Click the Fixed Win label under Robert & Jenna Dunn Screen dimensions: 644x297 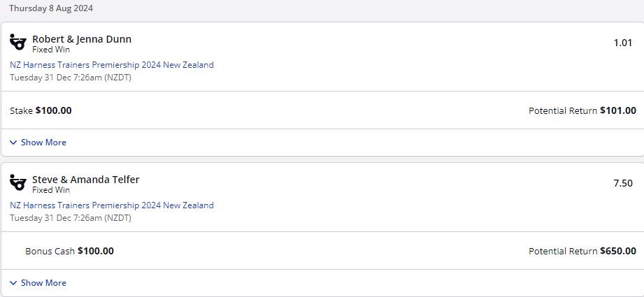(x=51, y=50)
